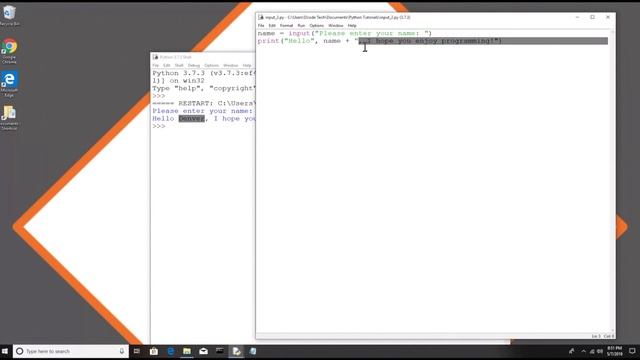Open the Options menu in the editor window

(316, 25)
